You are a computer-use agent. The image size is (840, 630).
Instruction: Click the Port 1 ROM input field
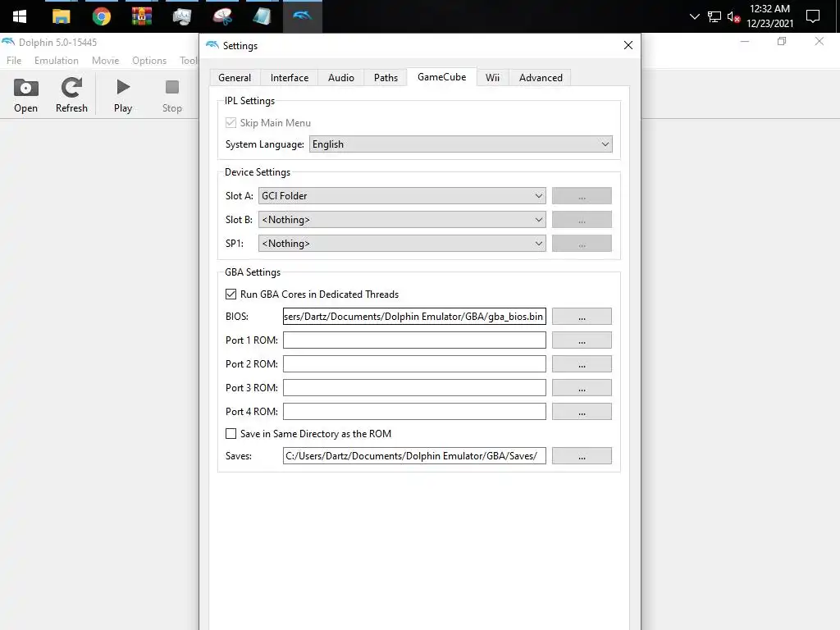(x=414, y=340)
